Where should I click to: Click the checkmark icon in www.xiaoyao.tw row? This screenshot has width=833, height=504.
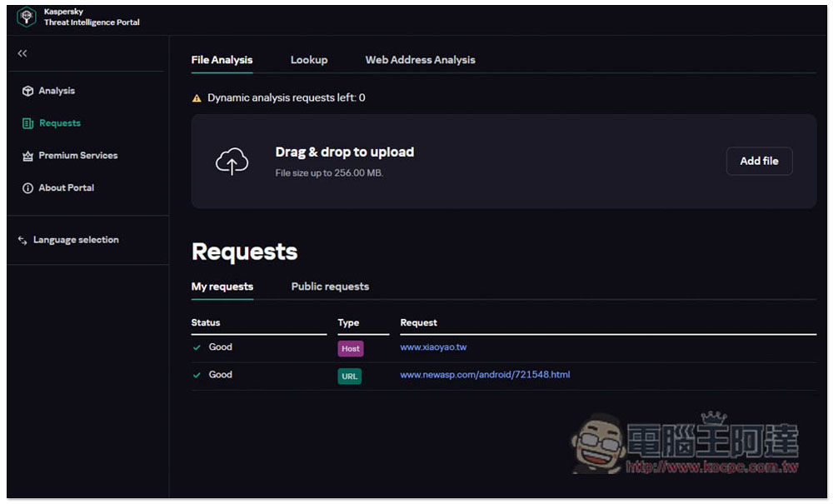point(197,348)
